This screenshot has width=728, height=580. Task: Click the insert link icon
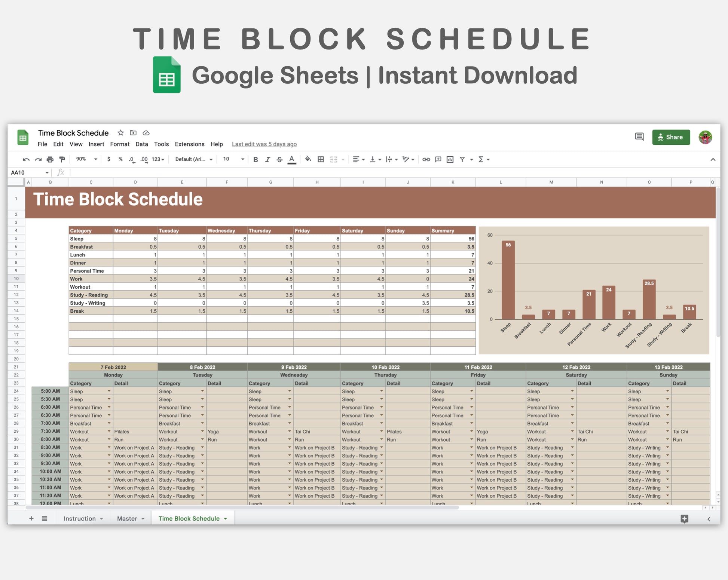tap(426, 159)
